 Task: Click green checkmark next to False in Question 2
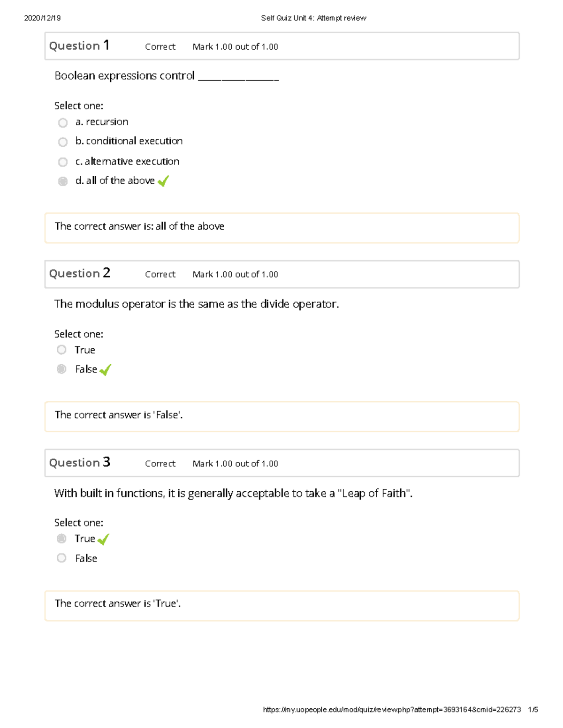(105, 370)
